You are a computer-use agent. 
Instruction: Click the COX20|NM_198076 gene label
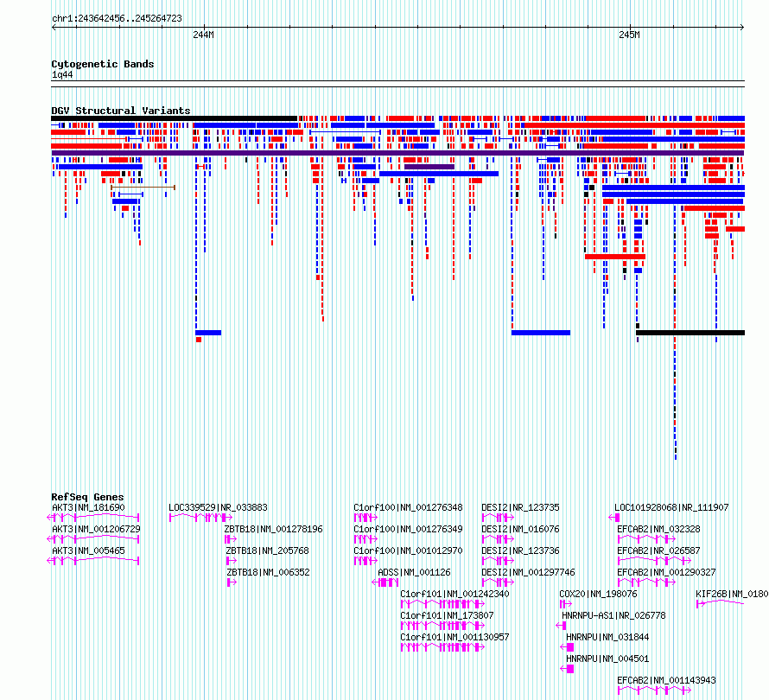point(598,594)
